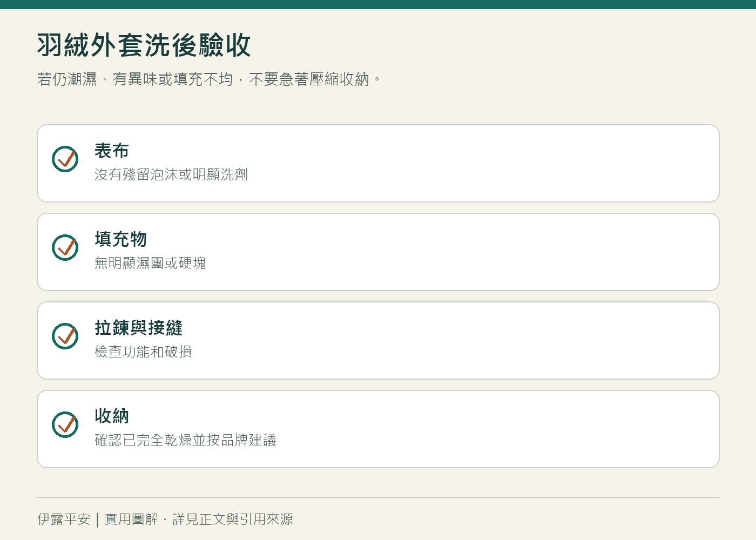The height and width of the screenshot is (540, 756).
Task: Select the 收納 card heading
Action: click(x=112, y=416)
